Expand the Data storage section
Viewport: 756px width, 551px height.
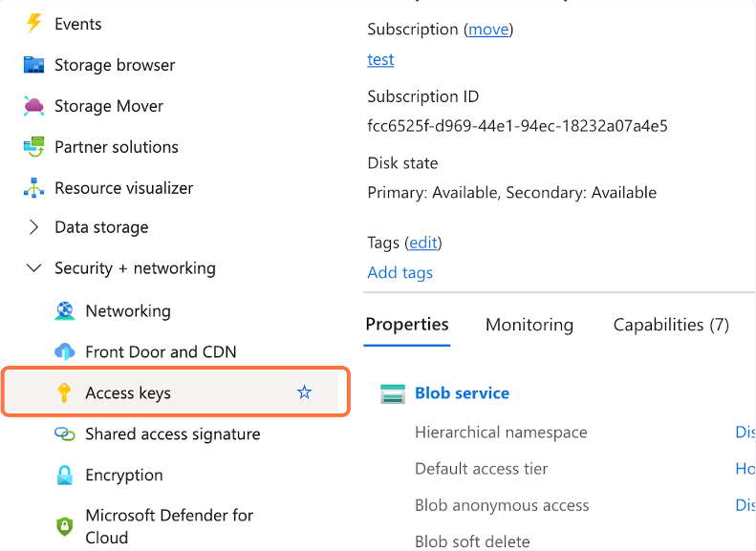click(34, 227)
